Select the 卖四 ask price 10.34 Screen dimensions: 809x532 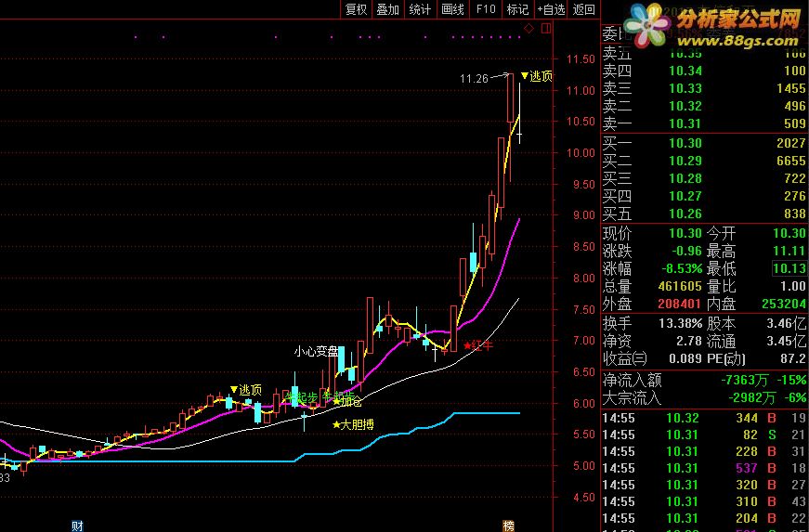click(685, 71)
